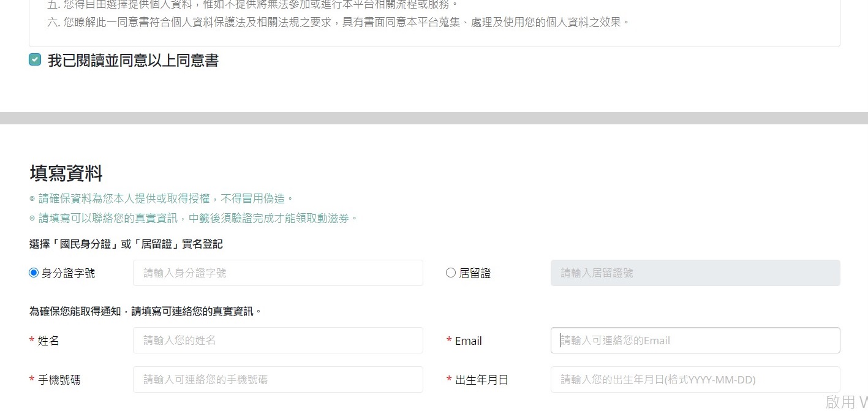
Task: Uncheck the 我已閱讀並同意以上同意書 checkbox
Action: (x=35, y=59)
